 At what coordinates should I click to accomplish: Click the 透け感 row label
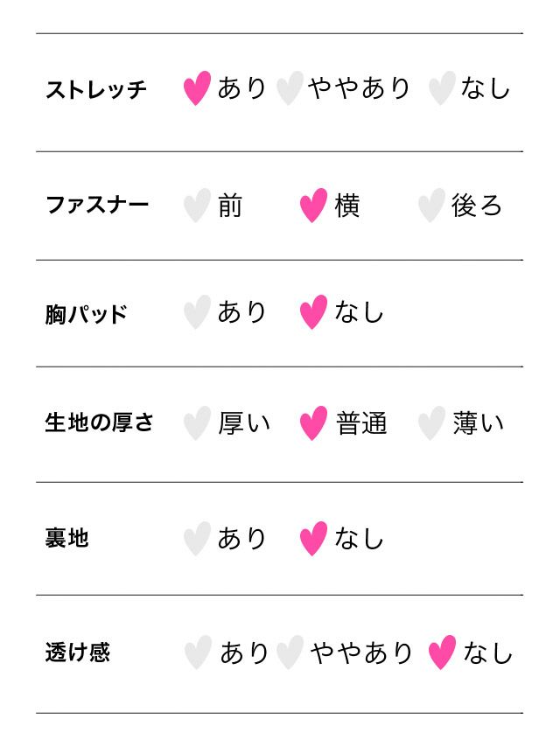(78, 653)
